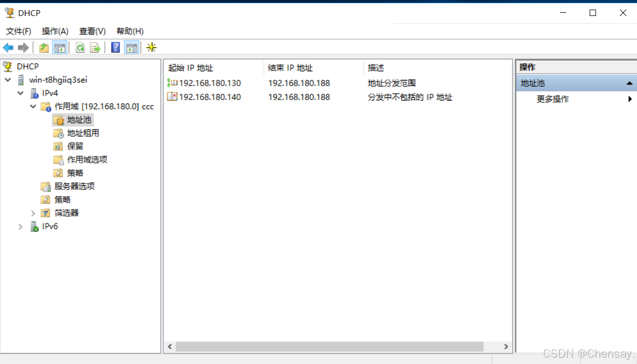
Task: Open the 文件(F) menu
Action: [19, 31]
